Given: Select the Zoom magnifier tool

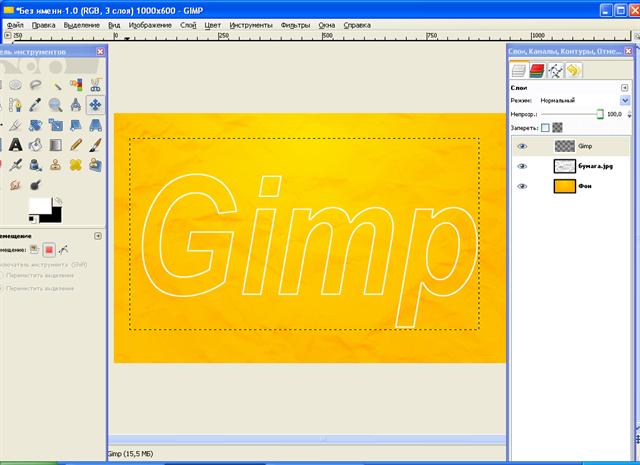Looking at the screenshot, I should (56, 105).
